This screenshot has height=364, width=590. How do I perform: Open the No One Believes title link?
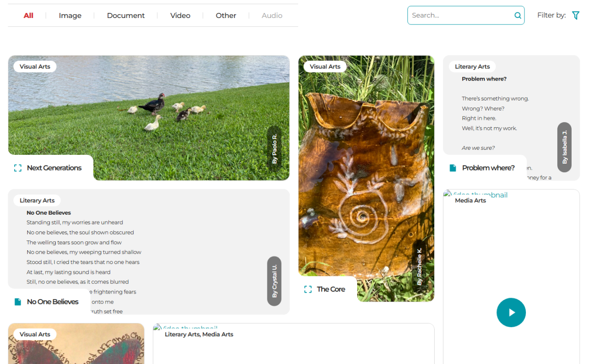pos(53,302)
